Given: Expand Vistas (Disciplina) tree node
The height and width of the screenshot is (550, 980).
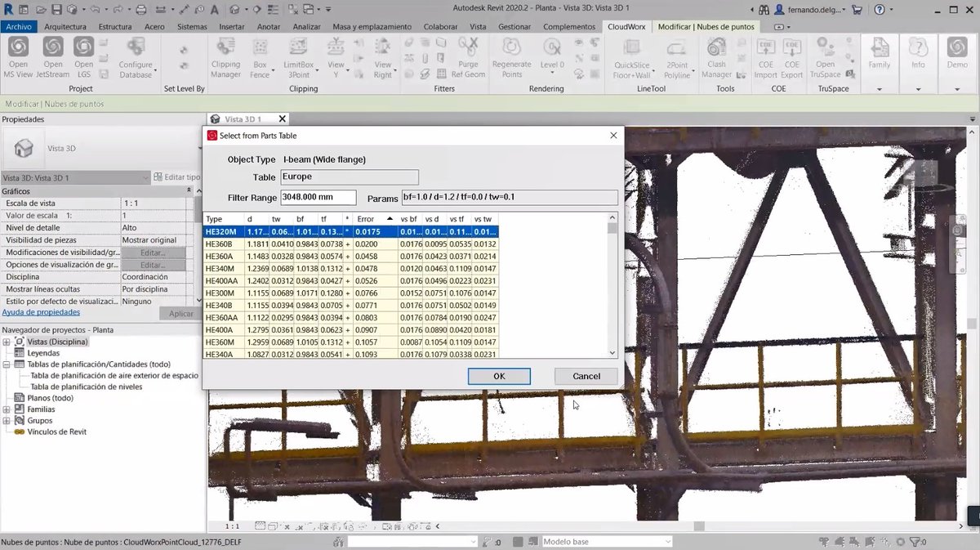Looking at the screenshot, I should tap(7, 342).
